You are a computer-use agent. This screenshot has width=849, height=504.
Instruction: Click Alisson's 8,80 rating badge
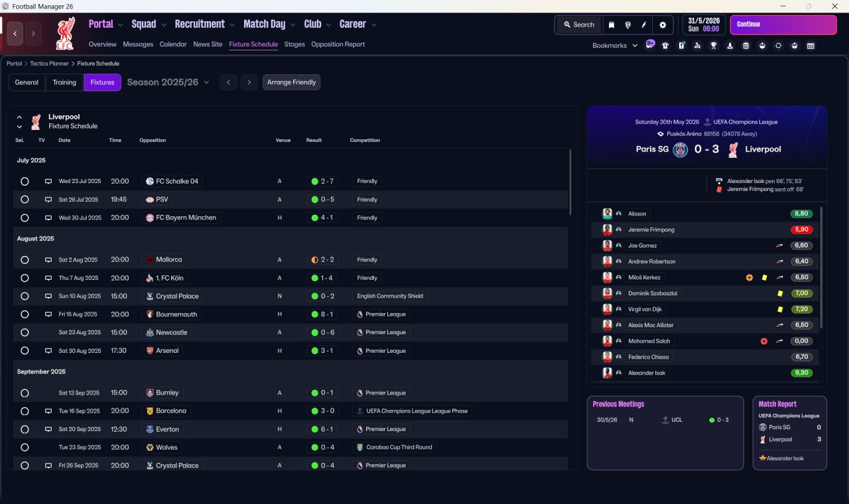coord(801,214)
